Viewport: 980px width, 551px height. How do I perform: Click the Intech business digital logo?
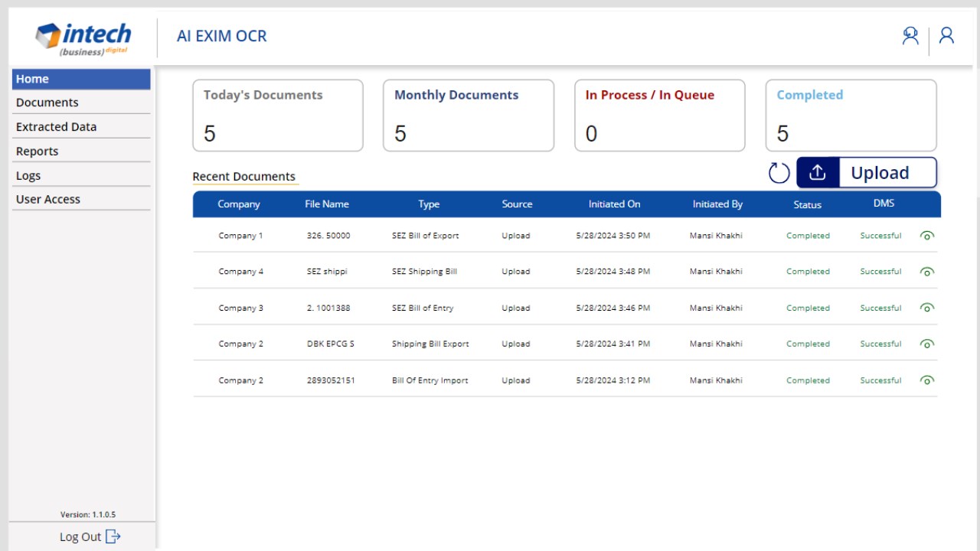pyautogui.click(x=83, y=39)
